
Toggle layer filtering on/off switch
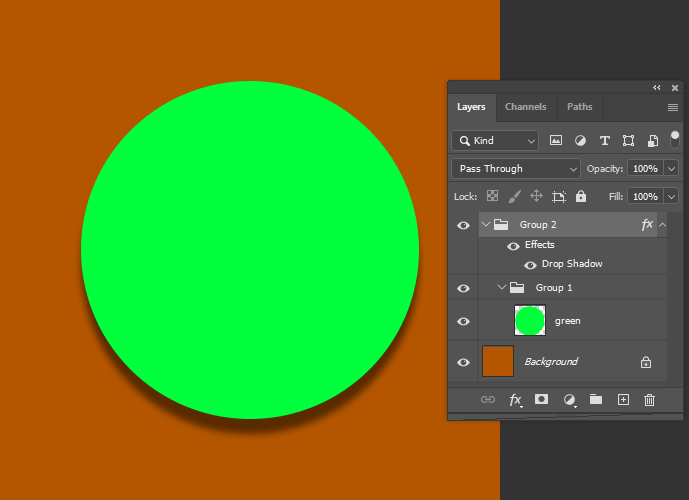coord(674,140)
